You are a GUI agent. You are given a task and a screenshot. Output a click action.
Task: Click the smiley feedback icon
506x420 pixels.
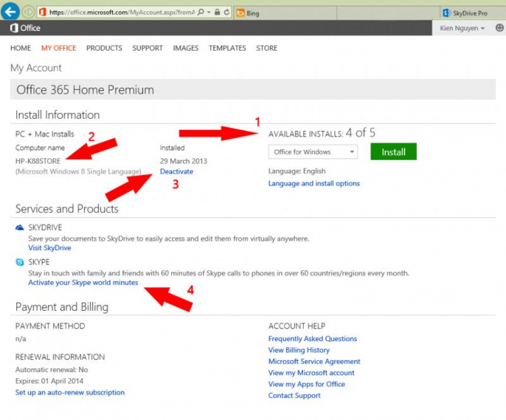pos(499,28)
